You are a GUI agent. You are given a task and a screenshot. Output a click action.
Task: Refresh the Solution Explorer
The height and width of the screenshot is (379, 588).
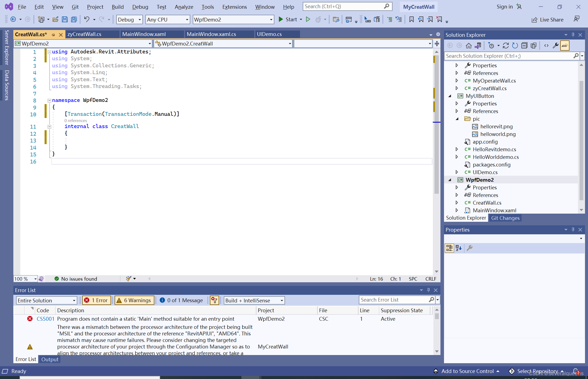click(515, 45)
